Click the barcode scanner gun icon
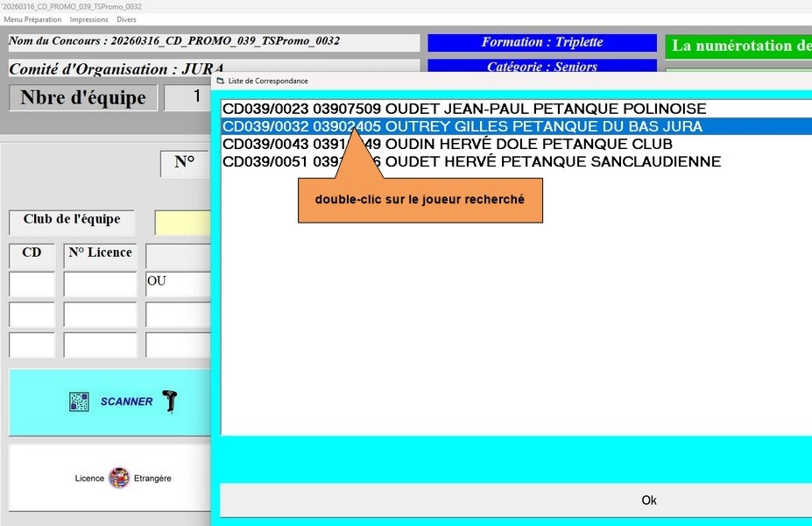 (170, 402)
